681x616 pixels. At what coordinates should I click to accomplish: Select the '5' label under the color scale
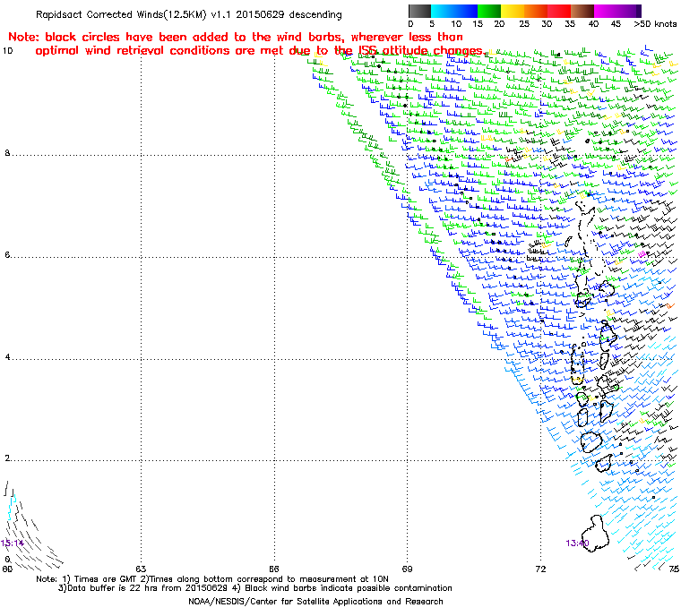(x=432, y=24)
